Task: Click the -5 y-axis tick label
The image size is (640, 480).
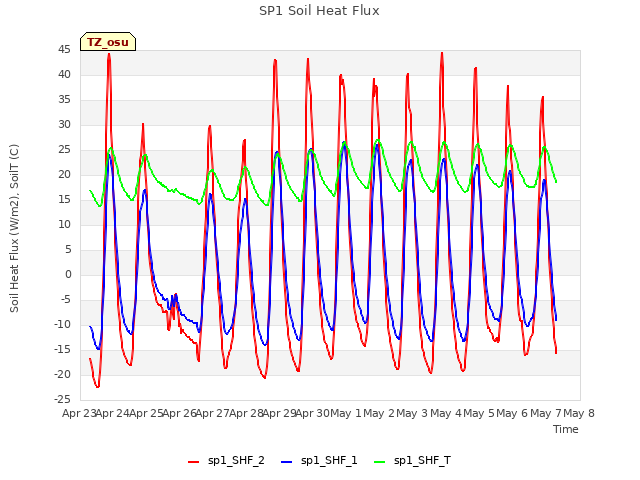Action: pos(66,300)
